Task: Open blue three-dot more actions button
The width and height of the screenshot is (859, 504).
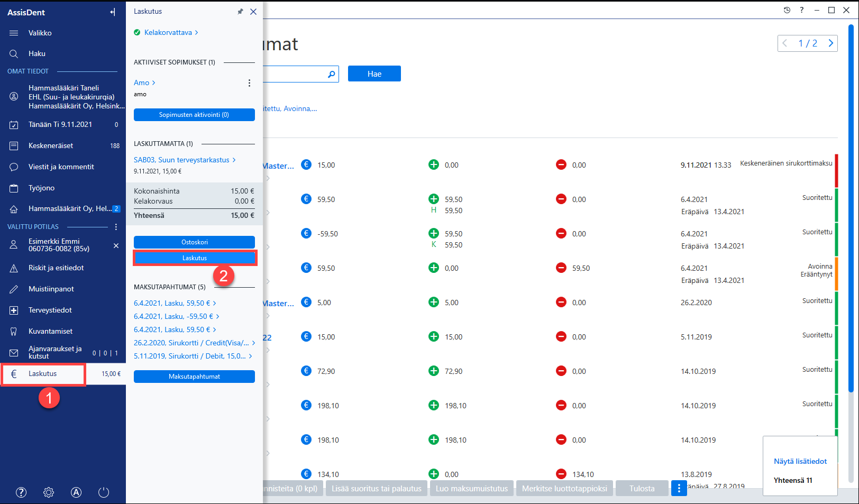Action: click(679, 488)
